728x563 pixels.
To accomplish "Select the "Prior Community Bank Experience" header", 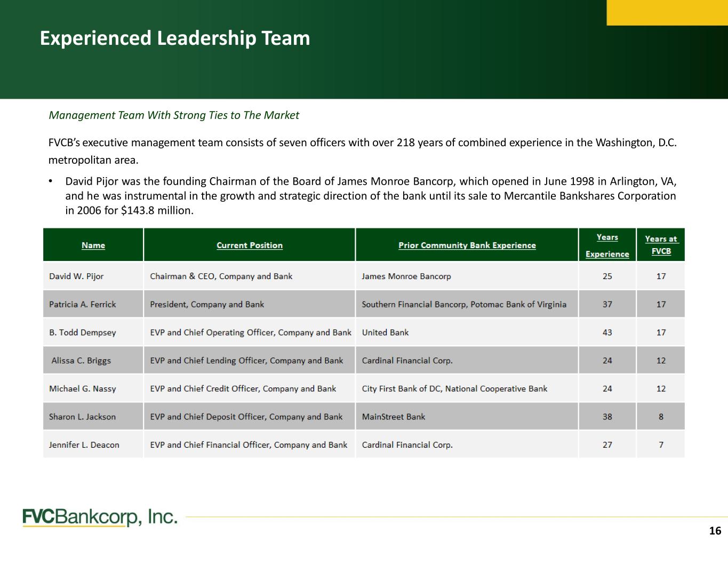I will coord(467,245).
